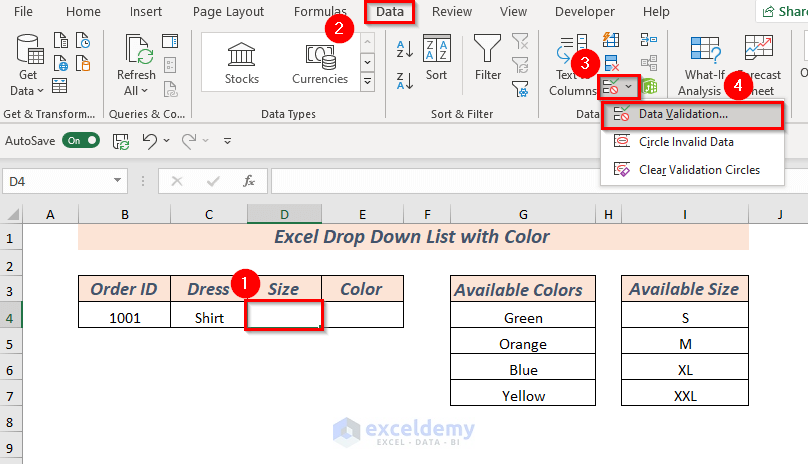Click Existing Connections icon
This screenshot has width=808, height=464.
coord(83,63)
